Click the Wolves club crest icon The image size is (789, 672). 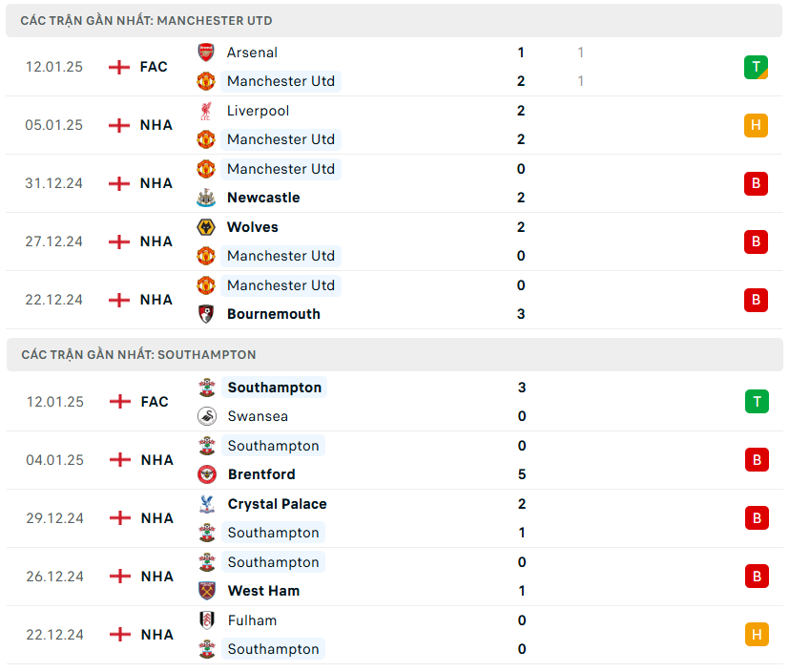pos(206,227)
